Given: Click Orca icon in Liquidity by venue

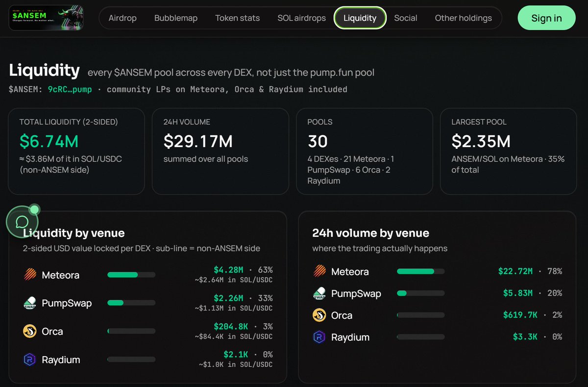Looking at the screenshot, I should click(30, 331).
